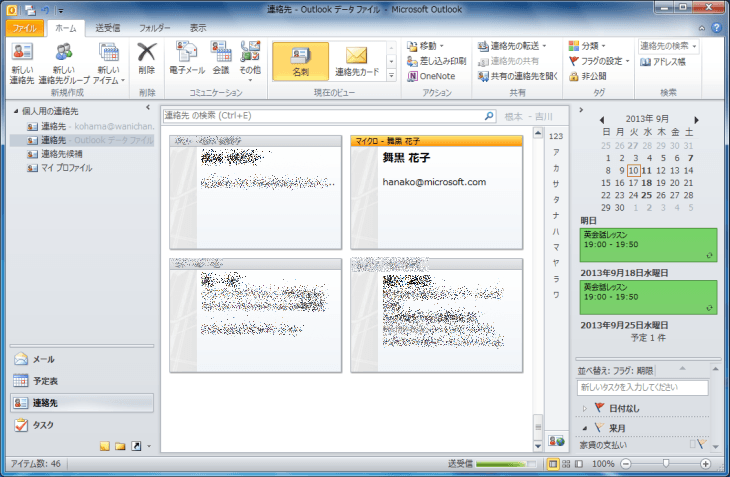
Task: Collapse the navigation pane arrow
Action: pyautogui.click(x=148, y=107)
